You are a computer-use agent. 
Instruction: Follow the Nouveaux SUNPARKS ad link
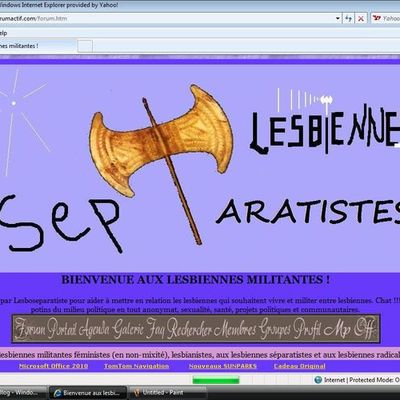[223, 366]
